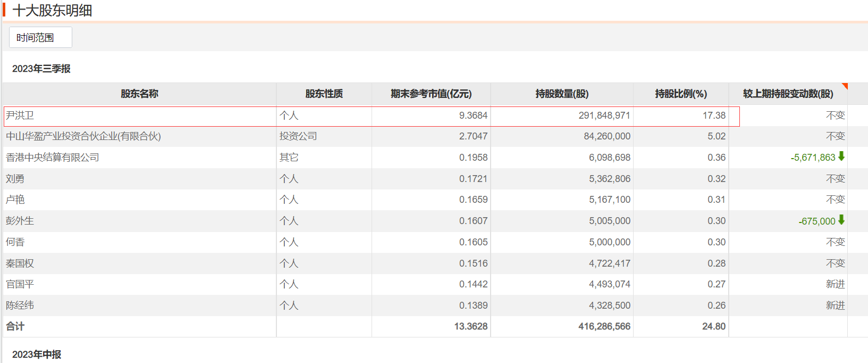Select the 2023年中报 section heading
The width and height of the screenshot is (868, 363).
click(x=37, y=354)
